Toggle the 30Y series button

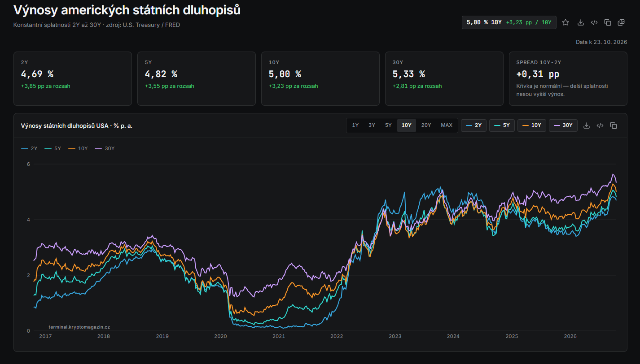563,126
